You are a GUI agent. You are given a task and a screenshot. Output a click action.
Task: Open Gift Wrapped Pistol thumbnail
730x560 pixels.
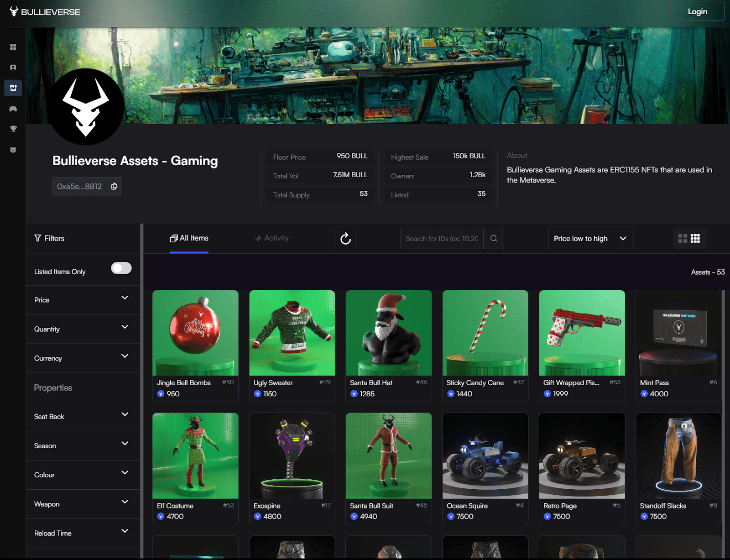click(x=582, y=333)
